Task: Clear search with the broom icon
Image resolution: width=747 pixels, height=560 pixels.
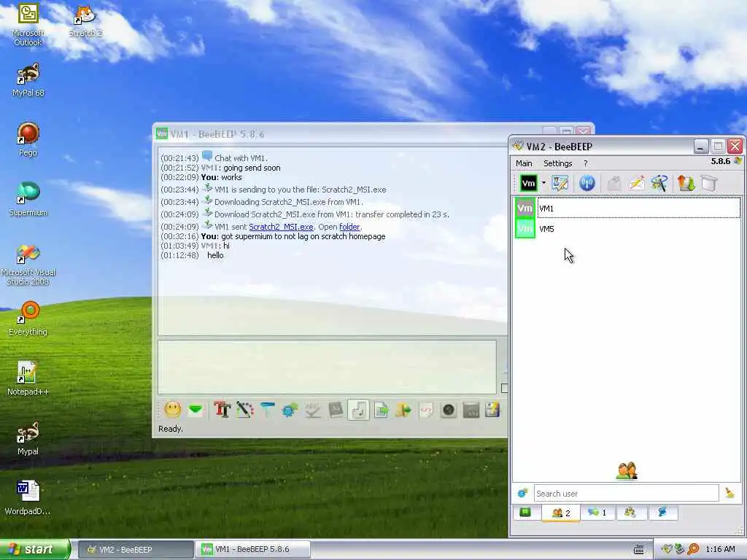Action: [729, 493]
